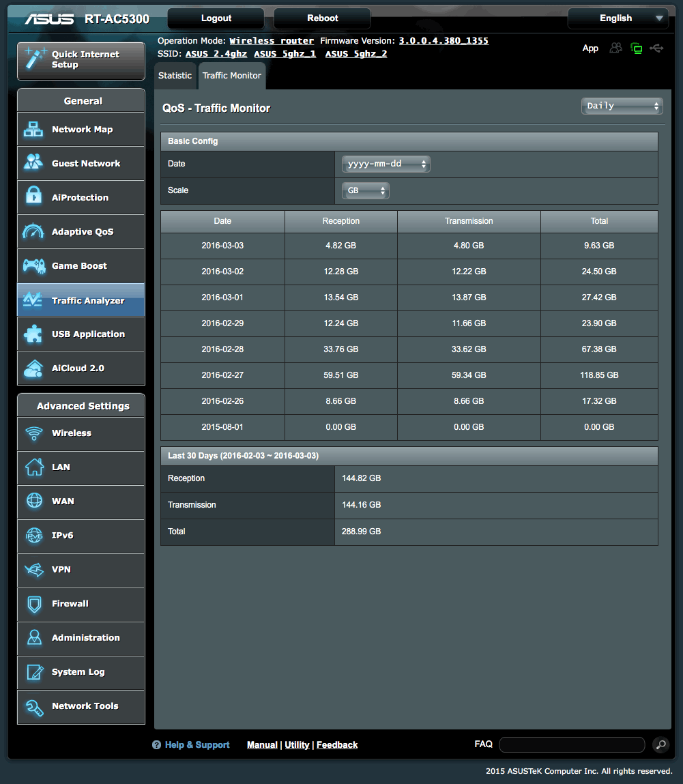Open the Daily time period dropdown
683x784 pixels.
click(x=621, y=106)
